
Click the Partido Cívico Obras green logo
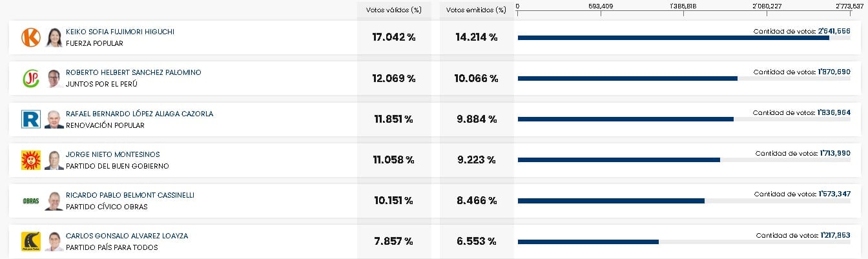[30, 201]
